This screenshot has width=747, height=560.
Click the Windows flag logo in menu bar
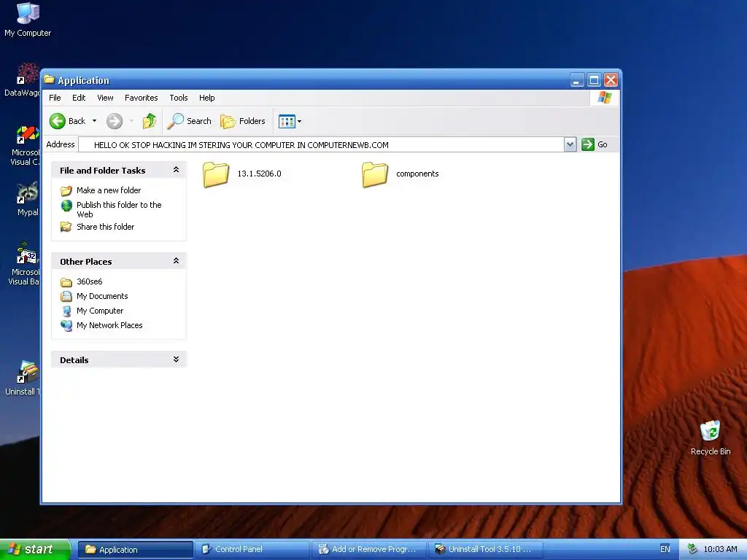605,98
